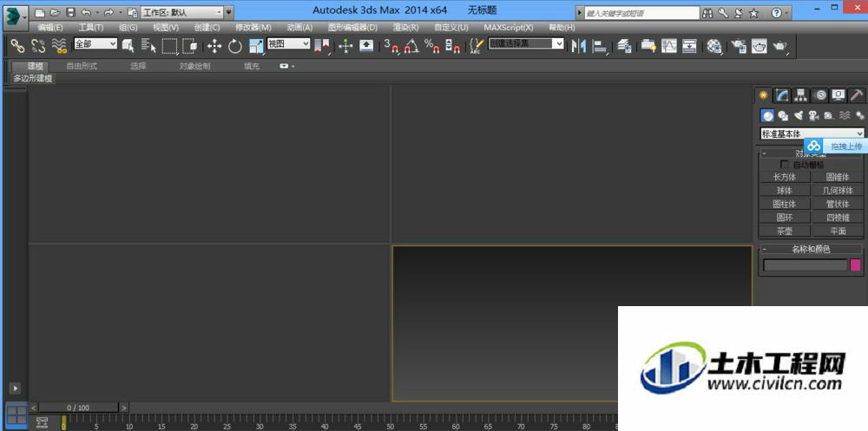Activate the Select and Move tool
The width and height of the screenshot is (868, 431).
(x=214, y=47)
